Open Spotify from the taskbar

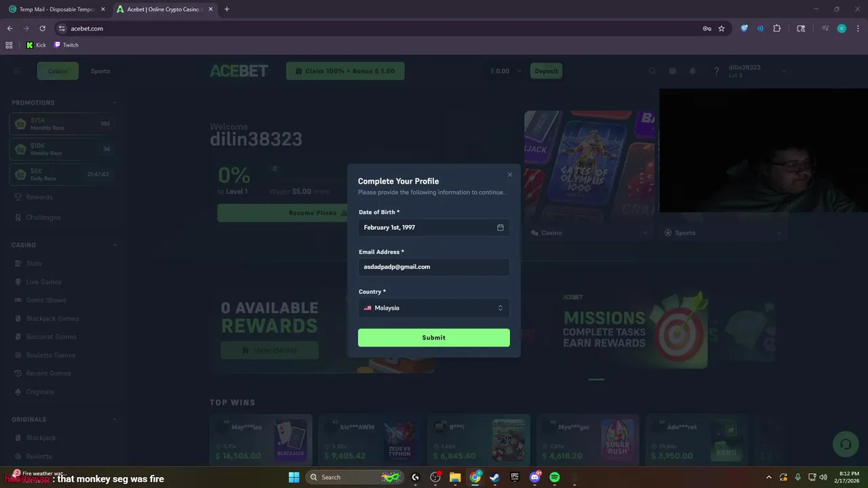coord(555,477)
